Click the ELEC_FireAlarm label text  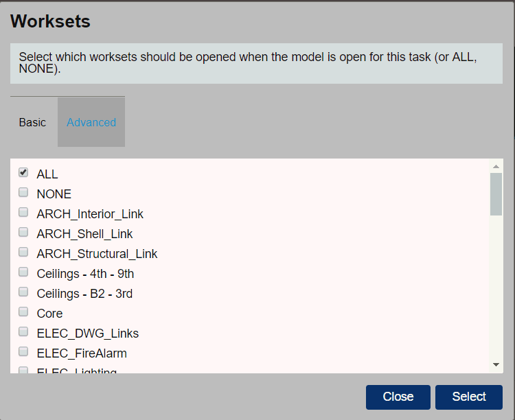[82, 353]
